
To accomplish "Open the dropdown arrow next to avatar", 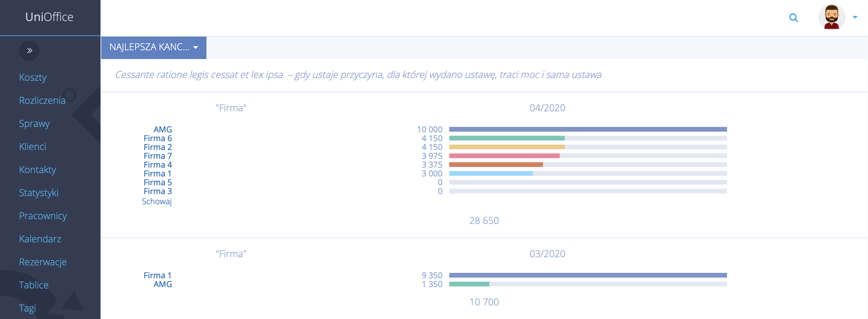I will click(x=855, y=17).
